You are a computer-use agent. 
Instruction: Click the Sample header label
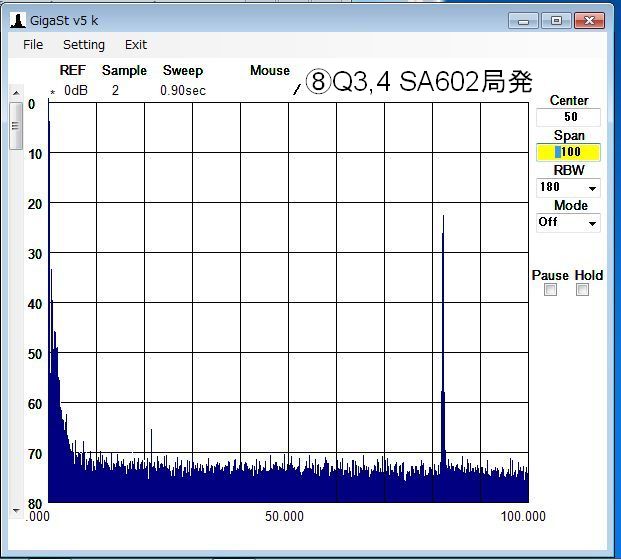click(x=124, y=70)
